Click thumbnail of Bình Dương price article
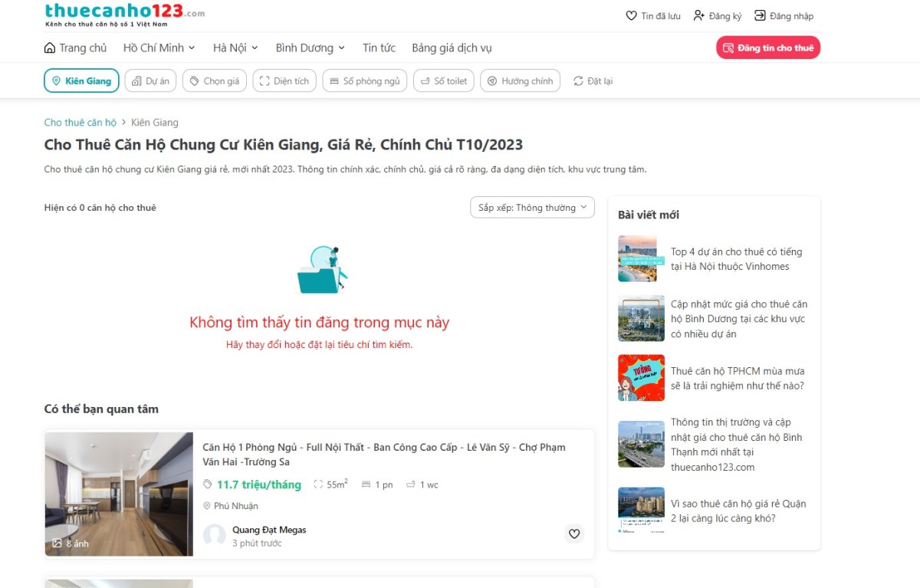Screen dimensions: 920x588 point(642,319)
